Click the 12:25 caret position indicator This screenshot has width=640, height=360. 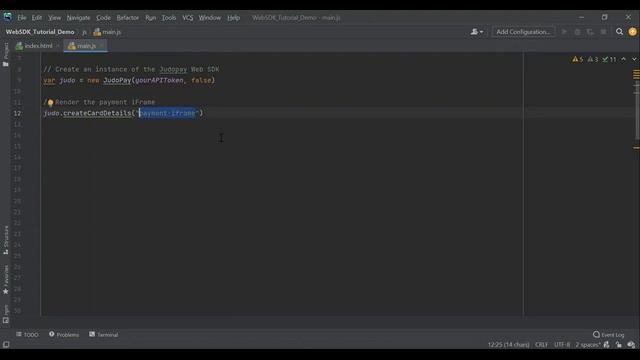[x=509, y=345]
